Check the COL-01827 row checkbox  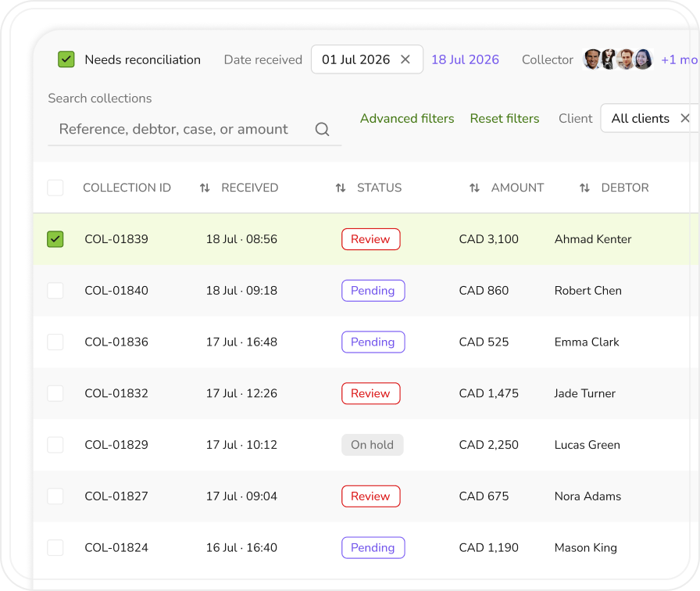point(55,496)
